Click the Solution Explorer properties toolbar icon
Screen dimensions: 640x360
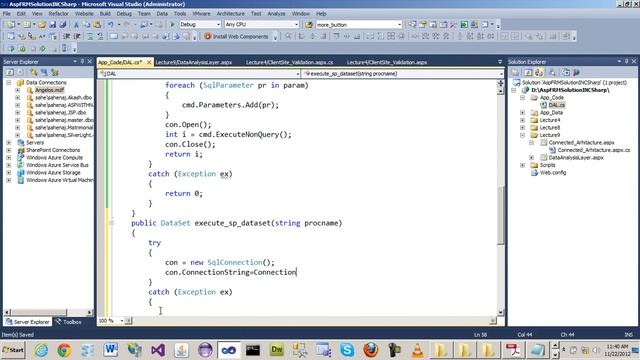point(516,72)
